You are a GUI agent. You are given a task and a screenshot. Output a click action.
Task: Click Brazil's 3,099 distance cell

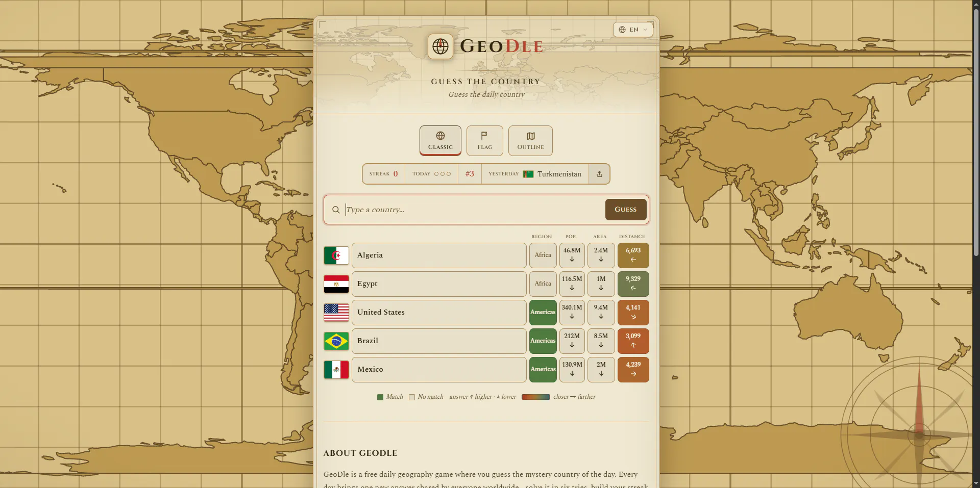pos(633,341)
